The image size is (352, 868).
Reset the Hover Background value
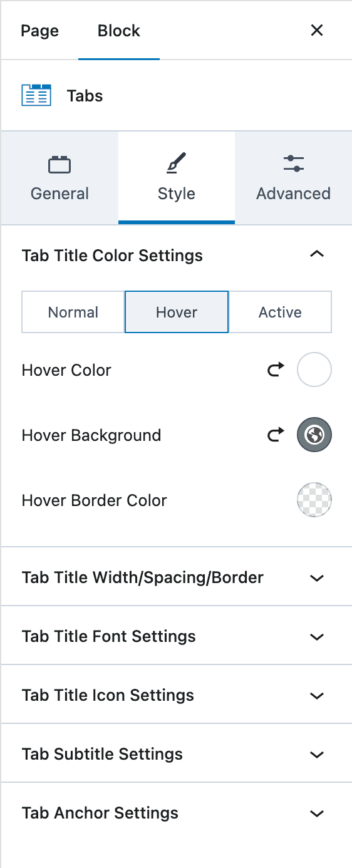(276, 435)
